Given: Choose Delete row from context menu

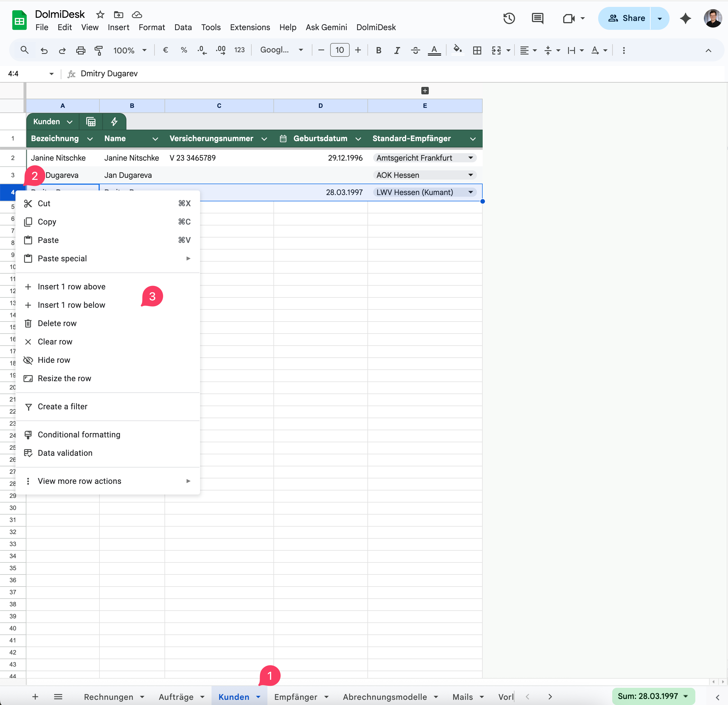Looking at the screenshot, I should [57, 323].
